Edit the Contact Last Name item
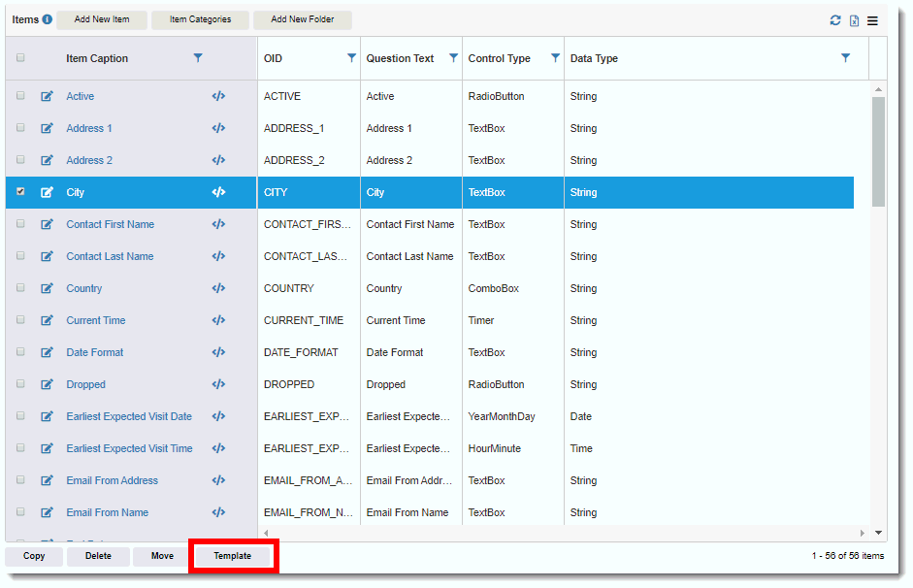 (x=47, y=256)
